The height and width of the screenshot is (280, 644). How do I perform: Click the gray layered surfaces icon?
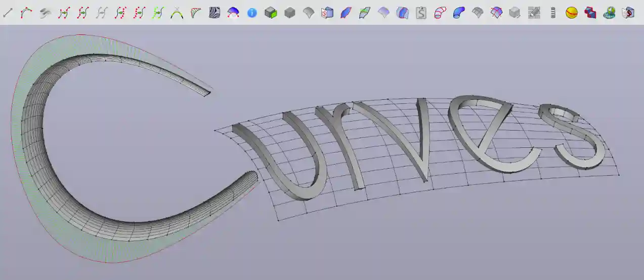pyautogui.click(x=45, y=13)
